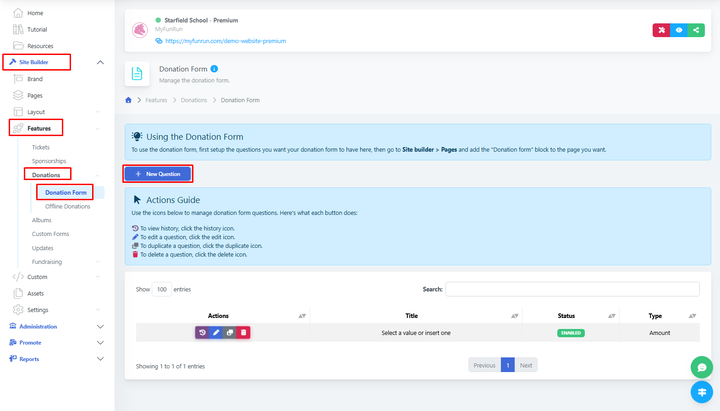Click the red tools icon button
The image size is (720, 411).
(x=661, y=30)
